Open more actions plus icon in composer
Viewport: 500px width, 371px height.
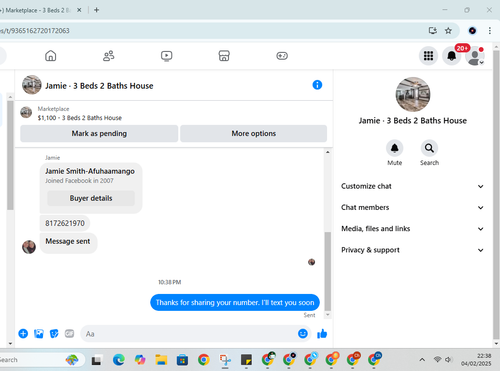[23, 333]
